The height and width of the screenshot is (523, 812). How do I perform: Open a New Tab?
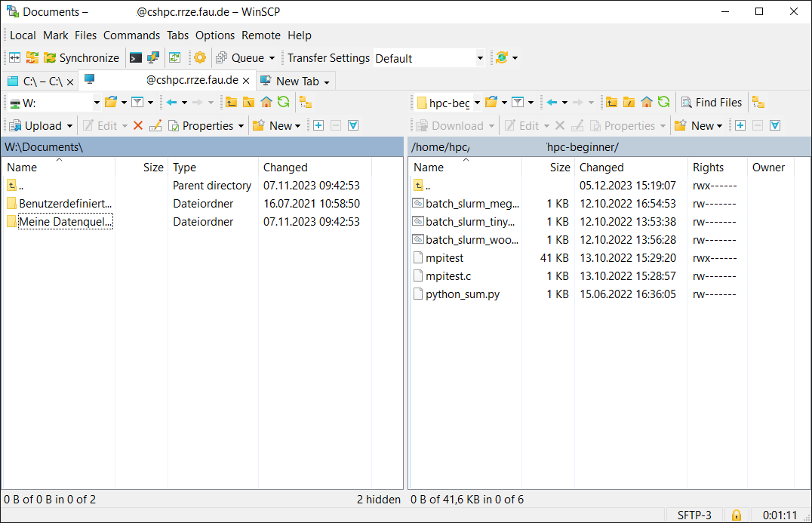[295, 82]
